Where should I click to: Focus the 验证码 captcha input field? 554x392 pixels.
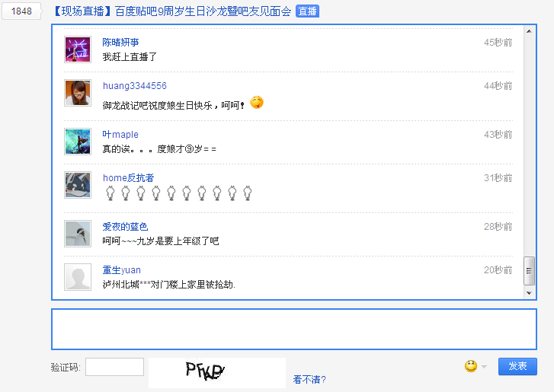click(114, 367)
